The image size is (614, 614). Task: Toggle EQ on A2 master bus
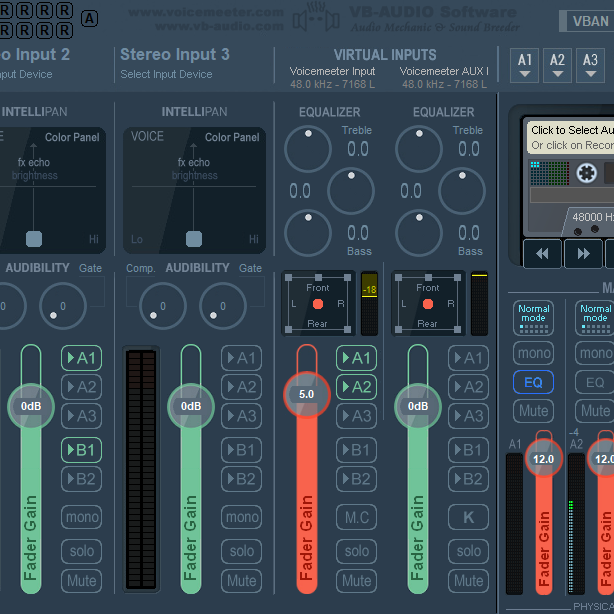point(595,382)
